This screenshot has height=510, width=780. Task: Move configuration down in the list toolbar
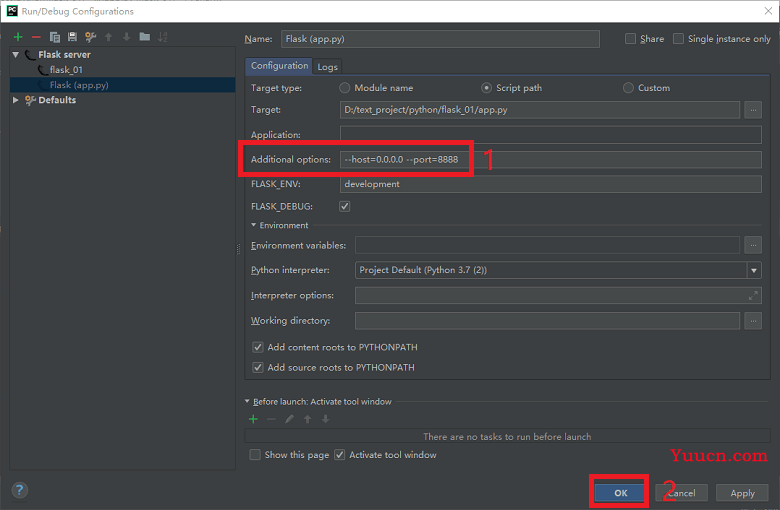tap(126, 37)
